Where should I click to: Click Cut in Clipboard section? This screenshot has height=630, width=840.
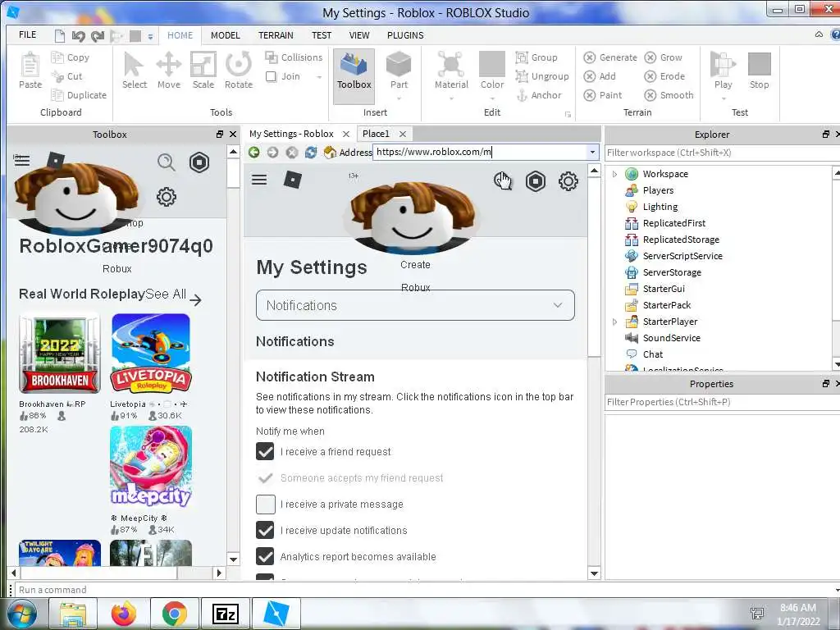(x=66, y=76)
